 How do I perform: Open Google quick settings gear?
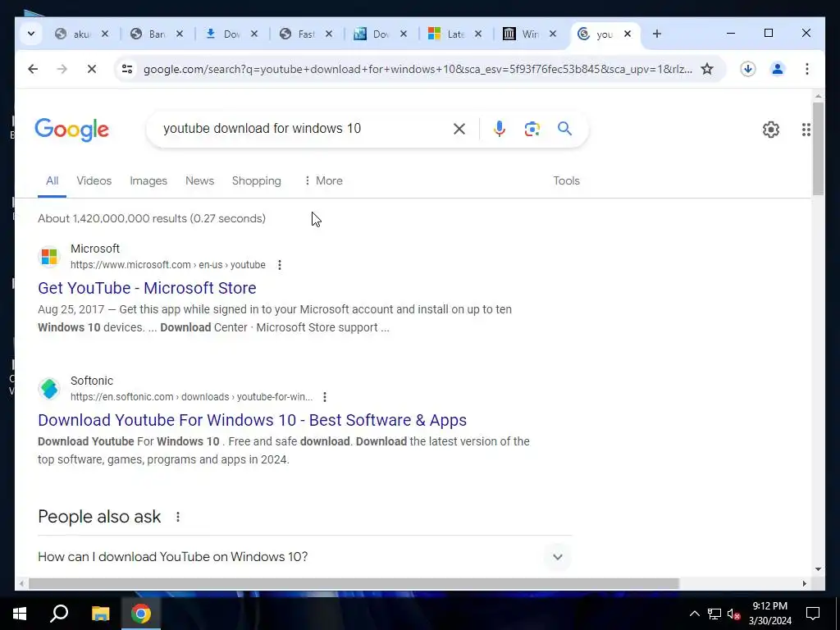pyautogui.click(x=771, y=129)
